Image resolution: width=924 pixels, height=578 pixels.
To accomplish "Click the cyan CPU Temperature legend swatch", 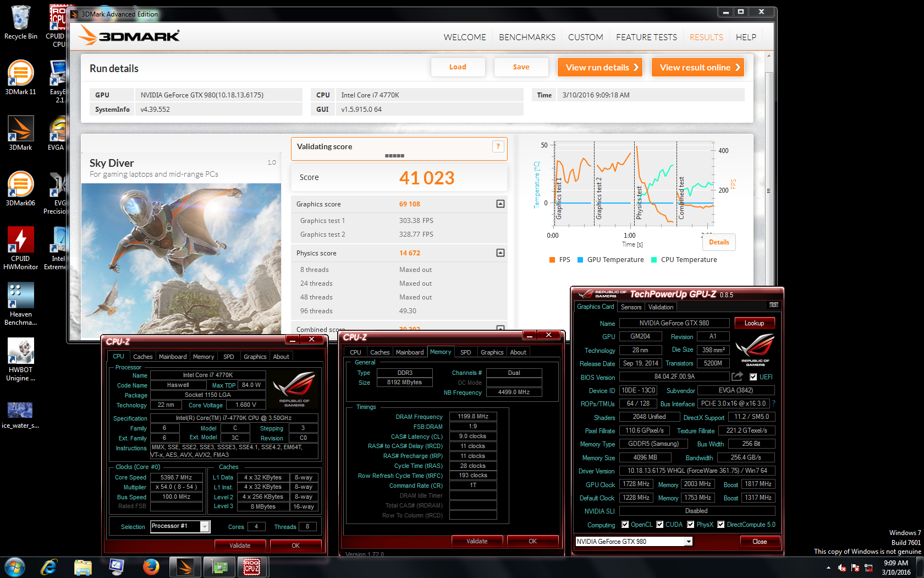I will 654,260.
